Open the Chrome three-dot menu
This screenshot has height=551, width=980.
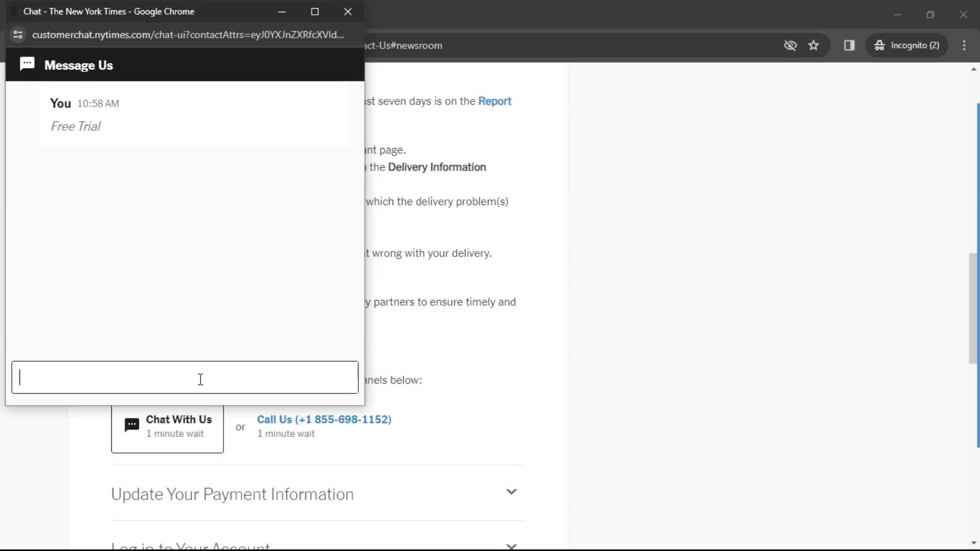(964, 45)
